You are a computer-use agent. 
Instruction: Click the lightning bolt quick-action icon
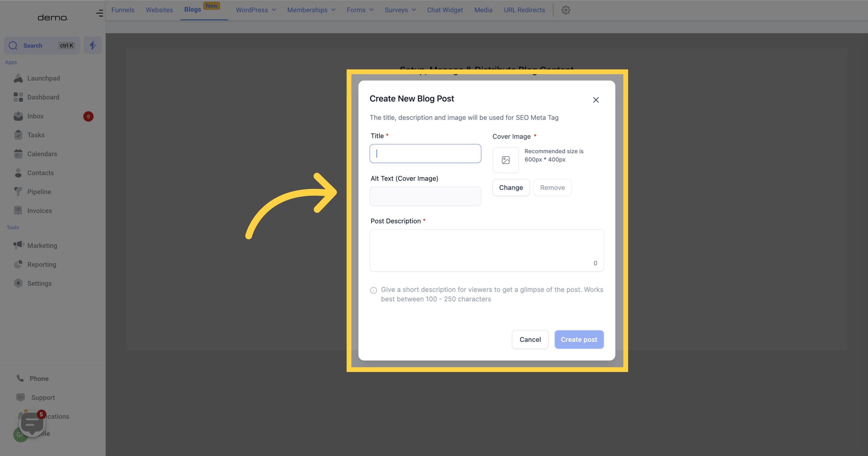pos(92,45)
